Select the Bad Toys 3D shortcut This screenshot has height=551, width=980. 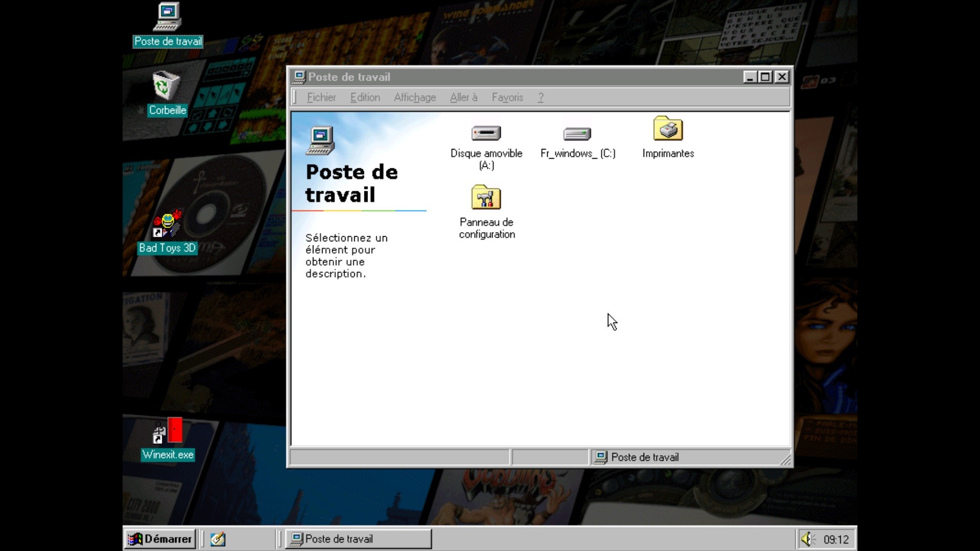[167, 224]
